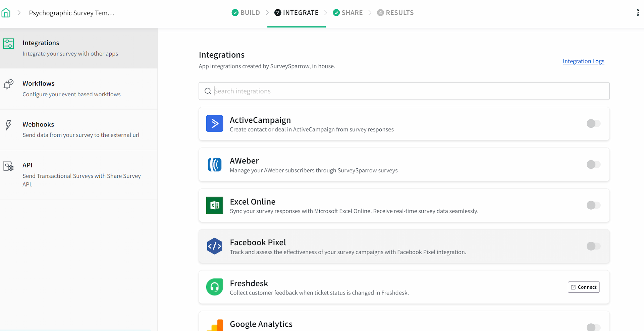This screenshot has height=331, width=644.
Task: Click the Webhooks lightning bolt icon
Action: click(8, 125)
